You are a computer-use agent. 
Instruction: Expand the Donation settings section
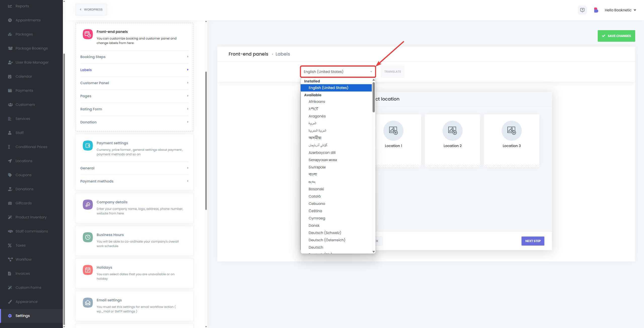point(134,122)
